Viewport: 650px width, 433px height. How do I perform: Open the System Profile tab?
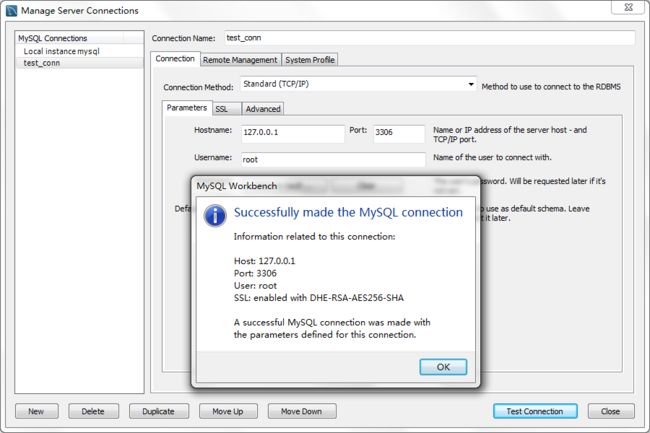[x=310, y=60]
